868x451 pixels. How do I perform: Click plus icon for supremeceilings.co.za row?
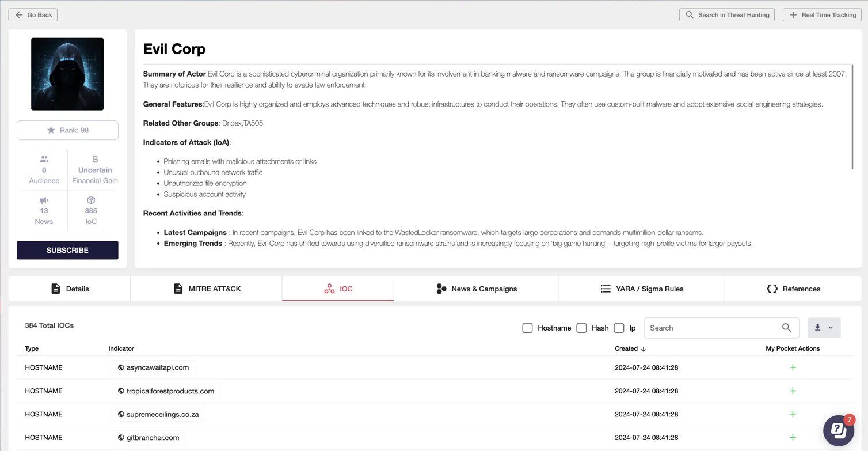click(x=792, y=414)
